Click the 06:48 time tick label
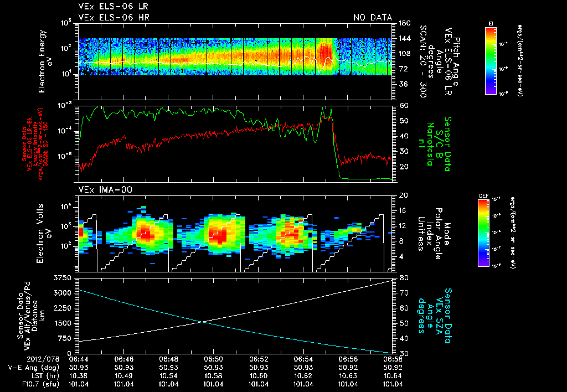Screen dimensions: 567x392 168,359
